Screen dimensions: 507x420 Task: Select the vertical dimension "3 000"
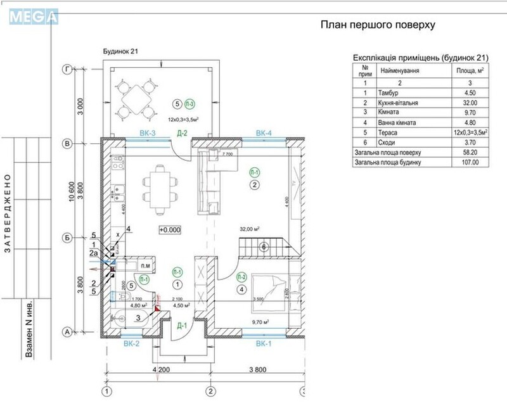pyautogui.click(x=80, y=106)
